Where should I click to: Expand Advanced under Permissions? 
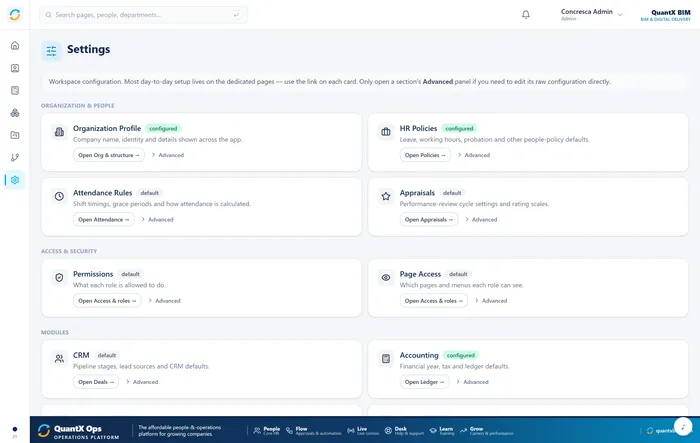point(164,301)
